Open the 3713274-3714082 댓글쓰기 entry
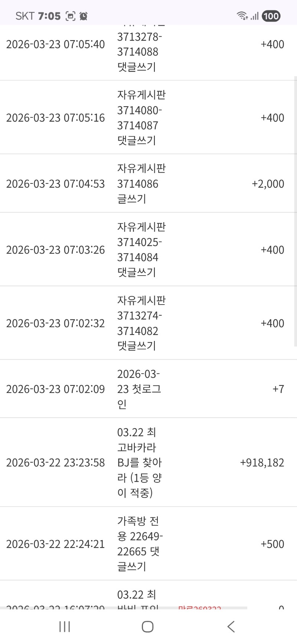297x644 pixels. tap(141, 323)
